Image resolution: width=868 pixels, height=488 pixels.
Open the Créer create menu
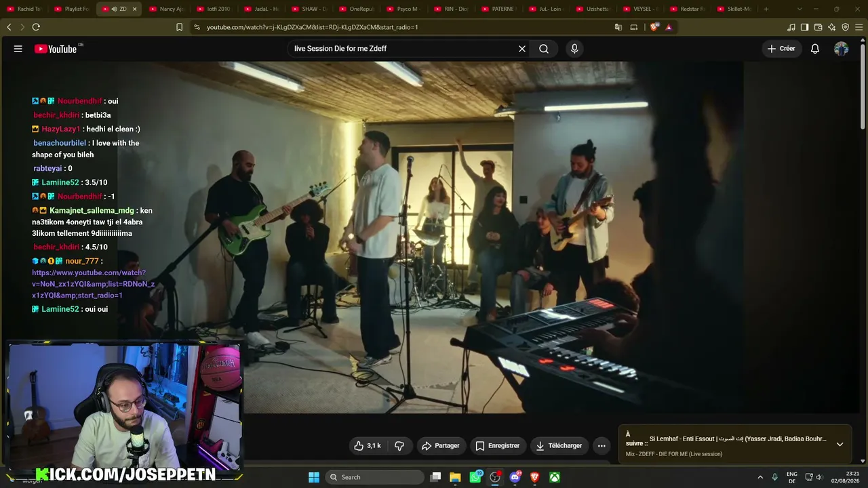(781, 49)
